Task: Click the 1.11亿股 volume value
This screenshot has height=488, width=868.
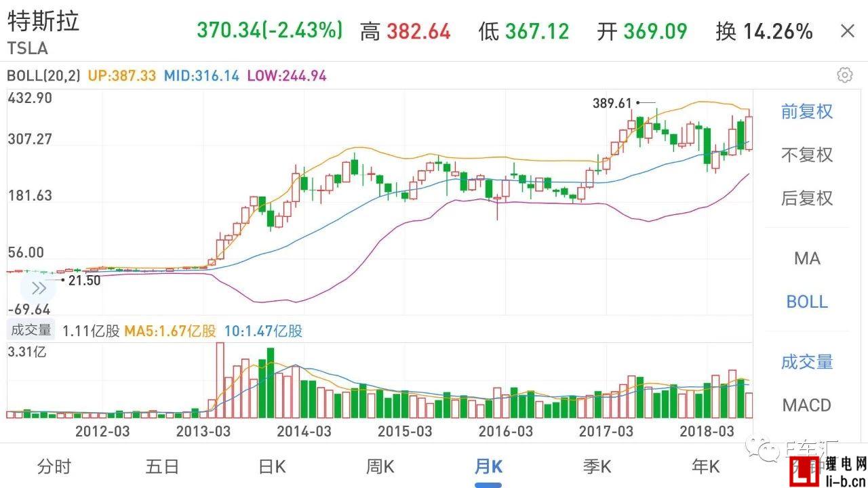Action: (92, 331)
